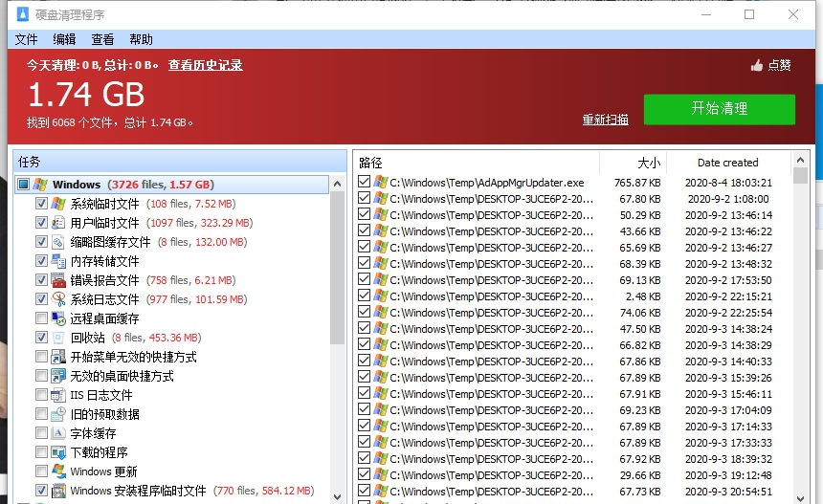
Task: Sort by the 路径 column header
Action: pyautogui.click(x=476, y=163)
